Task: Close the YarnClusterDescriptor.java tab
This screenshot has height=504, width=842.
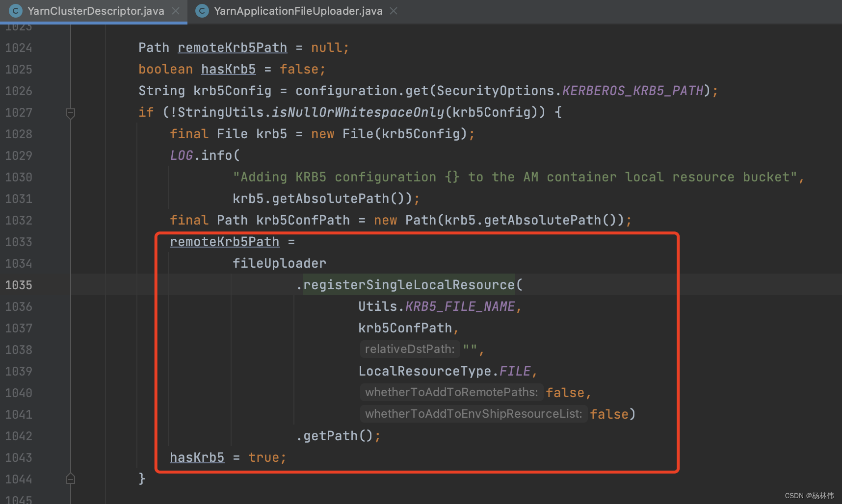Action: click(176, 11)
